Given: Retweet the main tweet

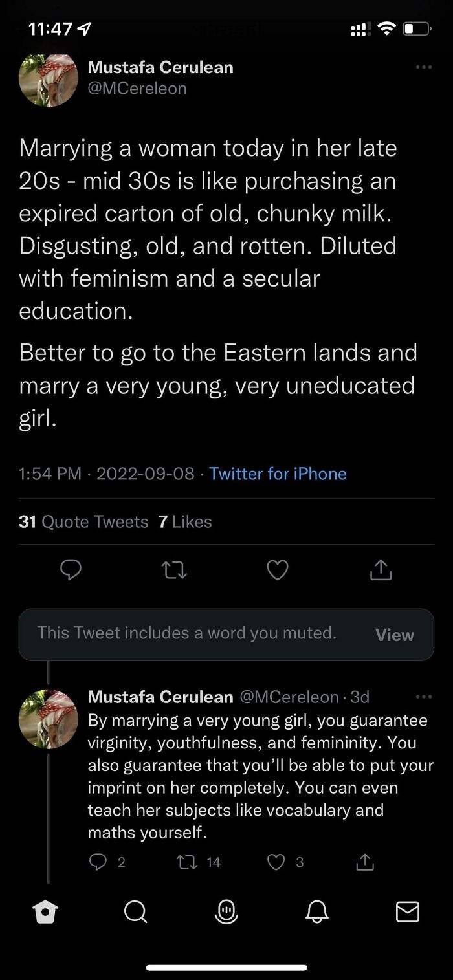Looking at the screenshot, I should click(173, 569).
